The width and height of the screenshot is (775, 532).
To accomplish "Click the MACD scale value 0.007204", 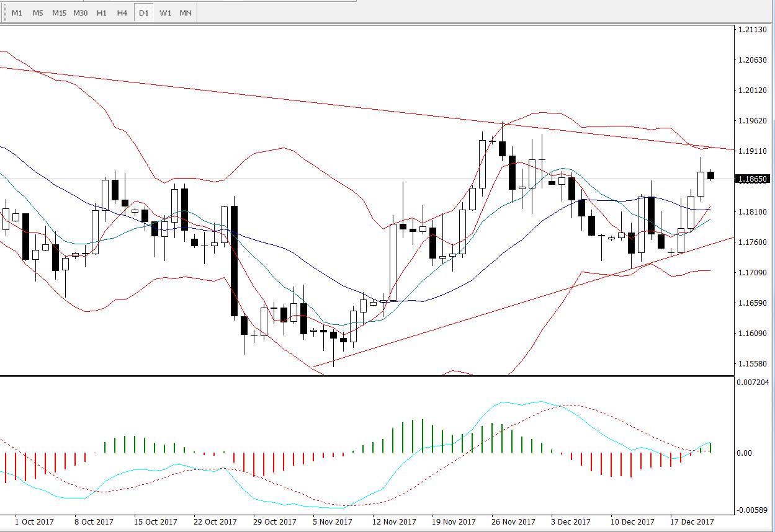I will pyautogui.click(x=753, y=383).
